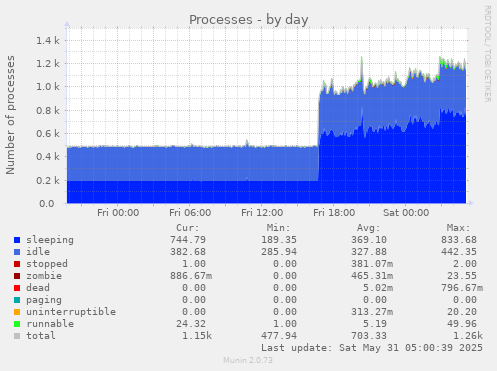The height and width of the screenshot is (371, 497).
Task: Click the runnable legend color swatch
Action: [x=17, y=324]
